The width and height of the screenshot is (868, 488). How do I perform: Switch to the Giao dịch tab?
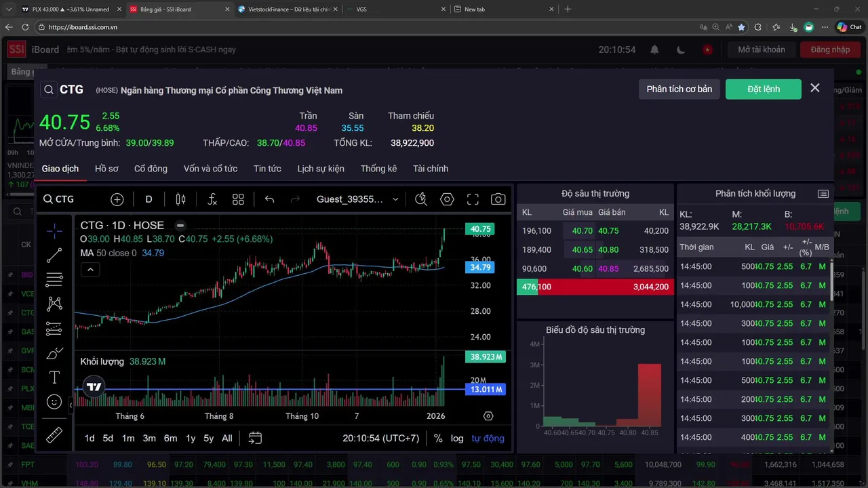[60, 169]
